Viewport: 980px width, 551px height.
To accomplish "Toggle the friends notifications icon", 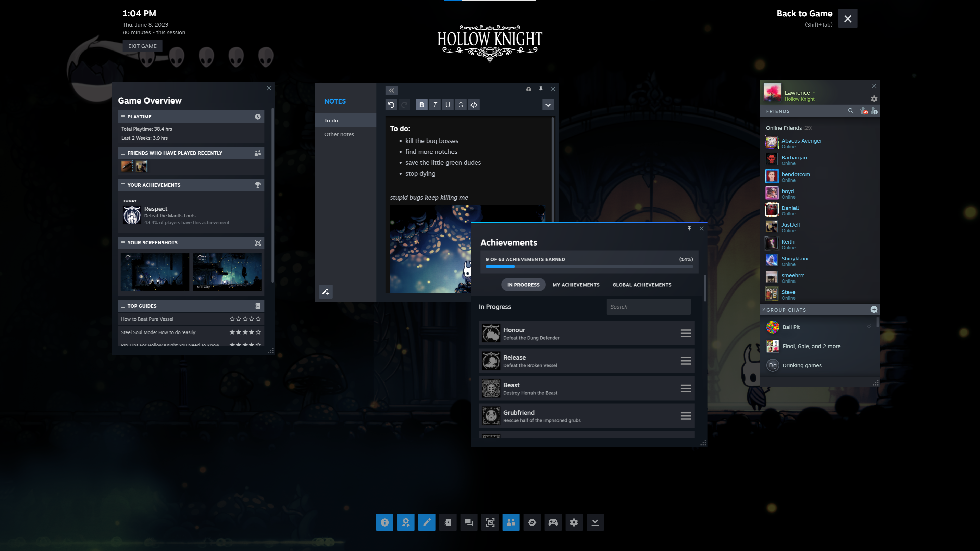I will (864, 110).
